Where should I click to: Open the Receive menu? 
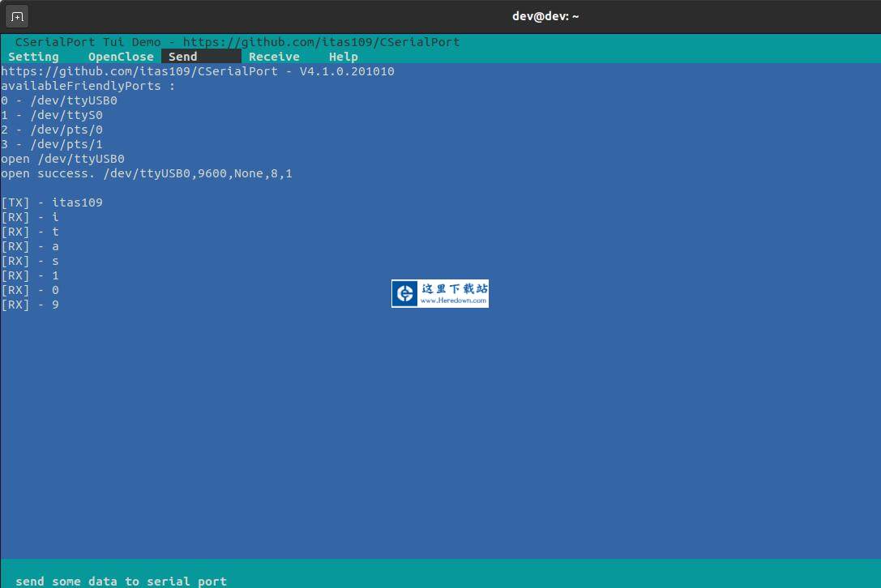point(274,57)
